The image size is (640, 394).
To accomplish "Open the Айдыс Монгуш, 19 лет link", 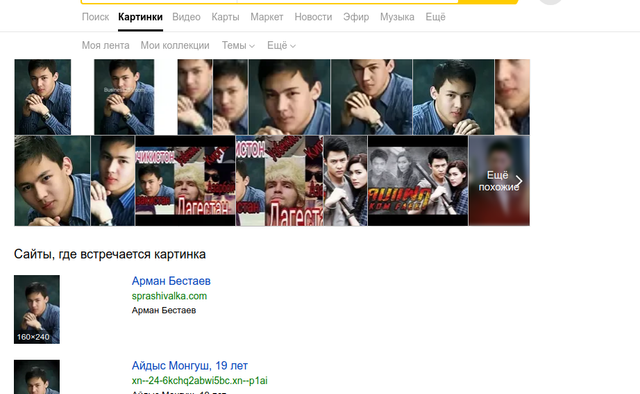I will [189, 365].
